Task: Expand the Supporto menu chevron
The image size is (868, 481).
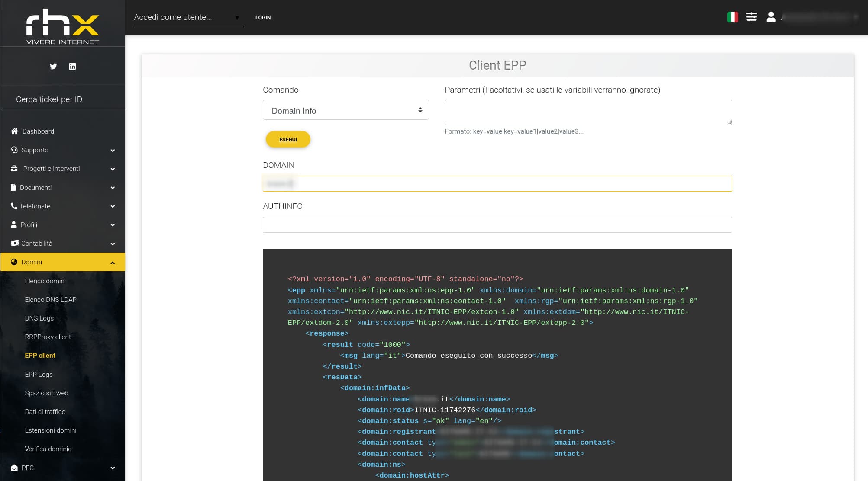Action: [113, 150]
